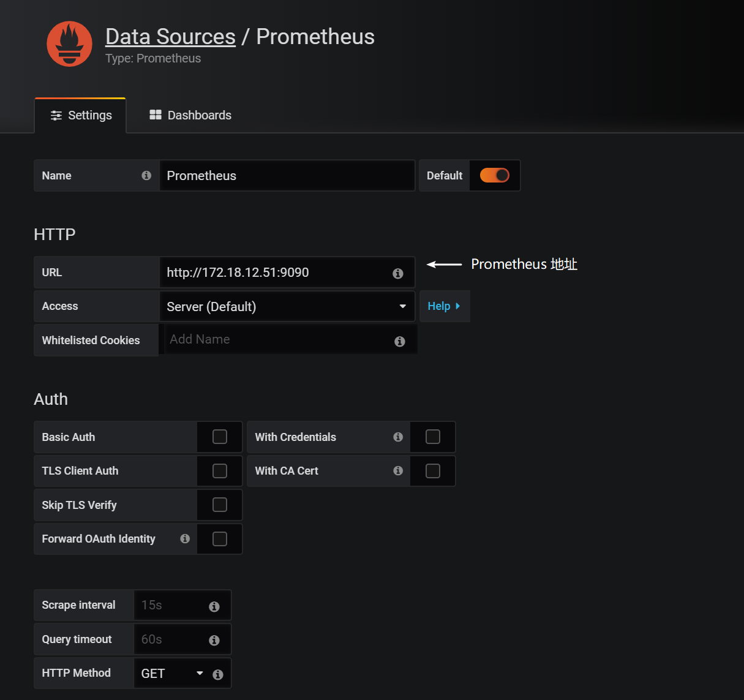Click the 'Scrape interval' label
Screen dimensions: 744x700
pos(78,605)
